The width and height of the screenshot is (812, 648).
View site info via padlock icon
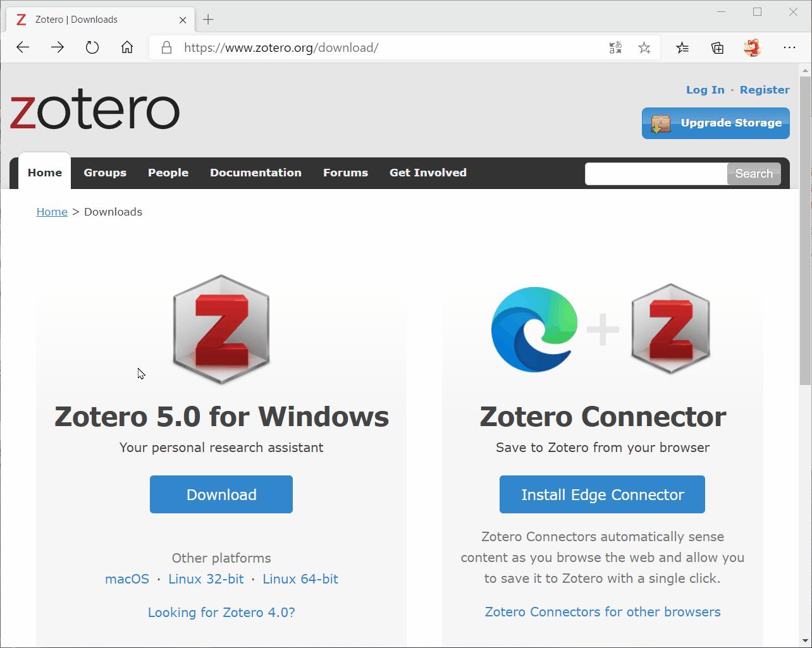167,47
